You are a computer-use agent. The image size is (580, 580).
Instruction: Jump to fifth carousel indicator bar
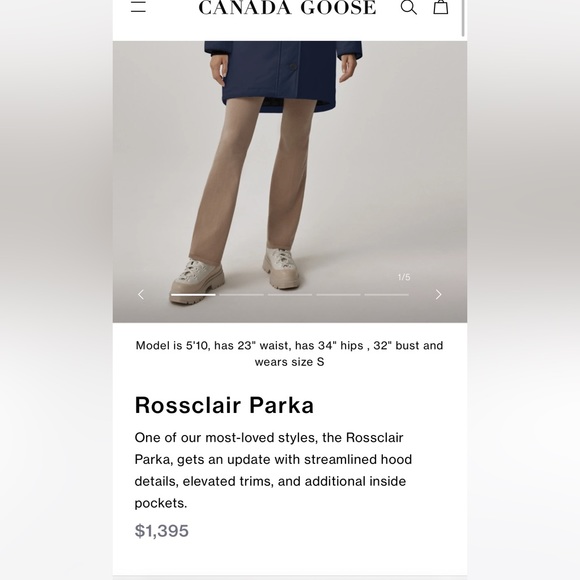(x=387, y=295)
